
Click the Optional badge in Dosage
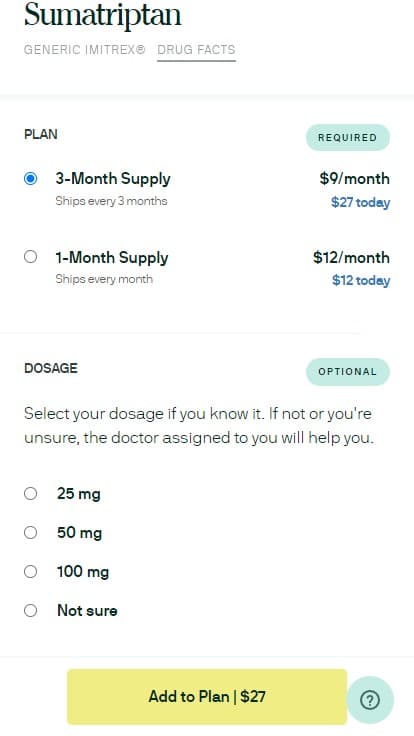(x=348, y=372)
